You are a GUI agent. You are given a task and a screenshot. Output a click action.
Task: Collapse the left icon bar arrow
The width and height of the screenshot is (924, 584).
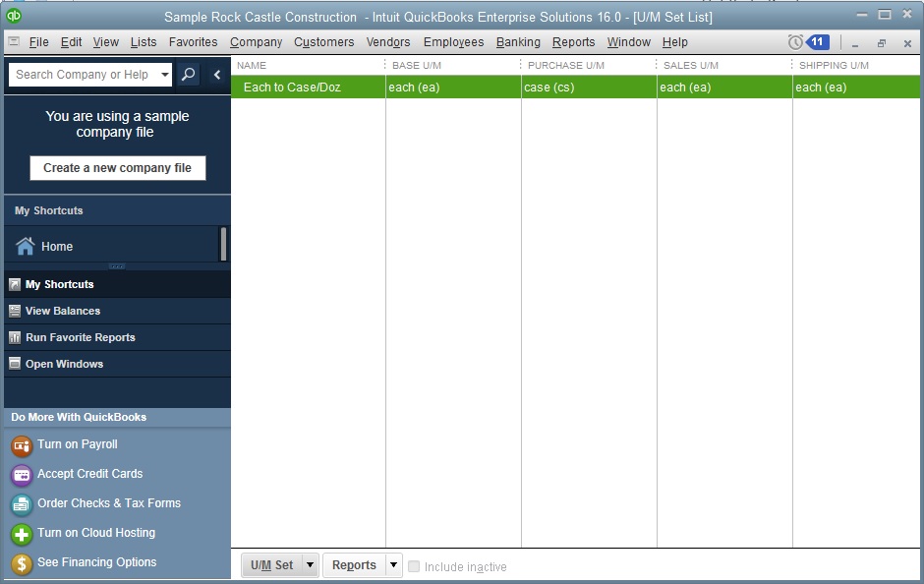tap(217, 75)
